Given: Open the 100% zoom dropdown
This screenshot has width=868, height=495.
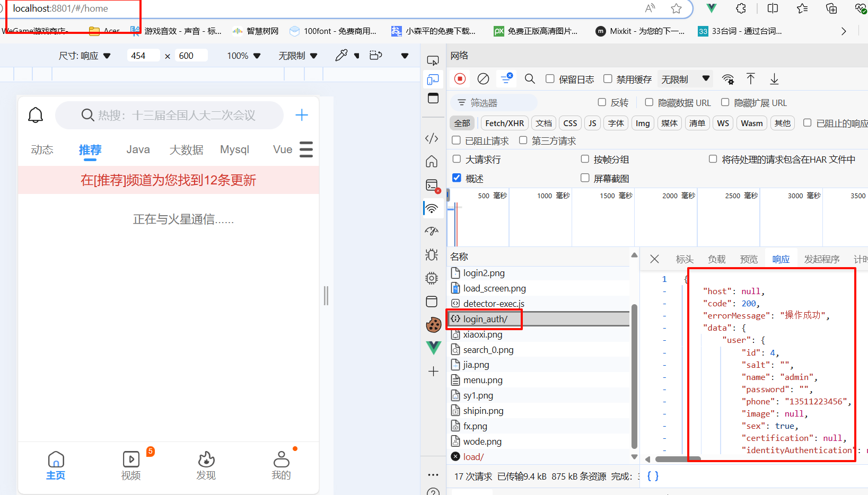Looking at the screenshot, I should 244,56.
